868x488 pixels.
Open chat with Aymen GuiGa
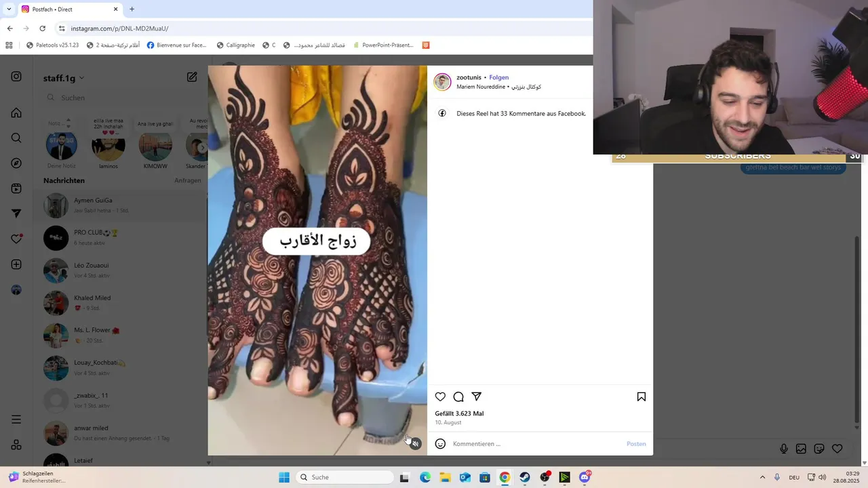coord(120,205)
